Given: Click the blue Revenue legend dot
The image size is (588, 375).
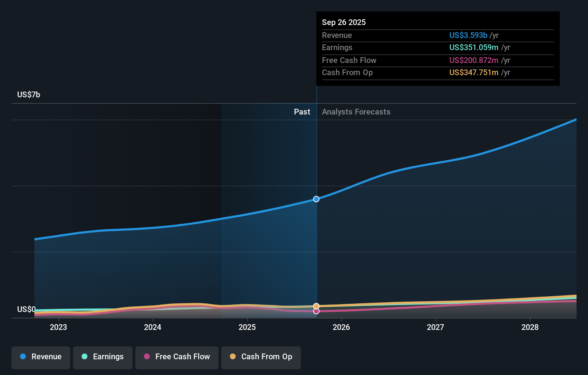Looking at the screenshot, I should coord(23,357).
